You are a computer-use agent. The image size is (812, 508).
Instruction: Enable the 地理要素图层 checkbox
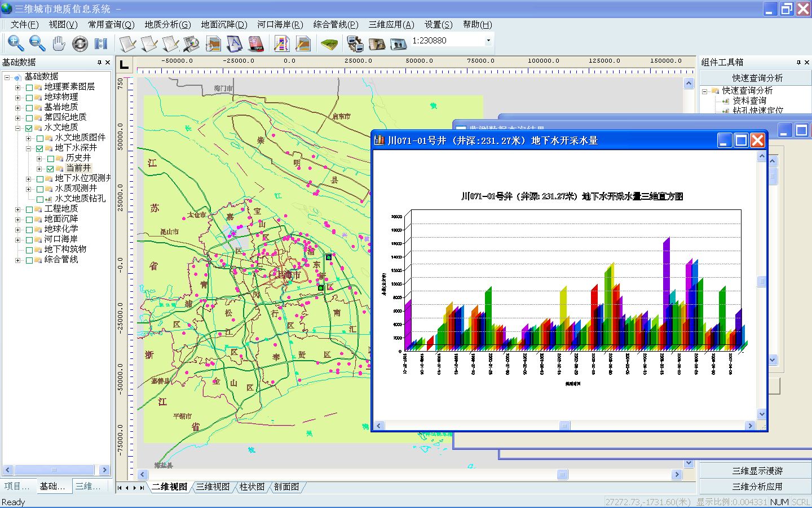29,87
